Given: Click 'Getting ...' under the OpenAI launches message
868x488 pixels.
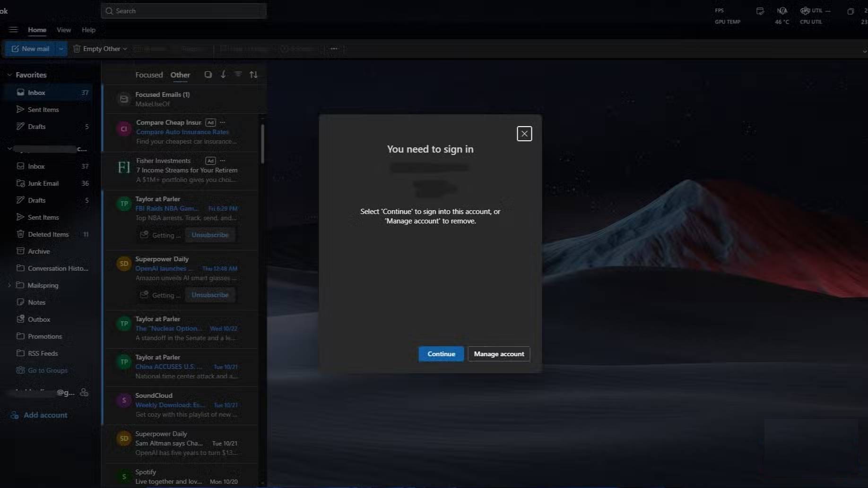Looking at the screenshot, I should click(x=161, y=295).
